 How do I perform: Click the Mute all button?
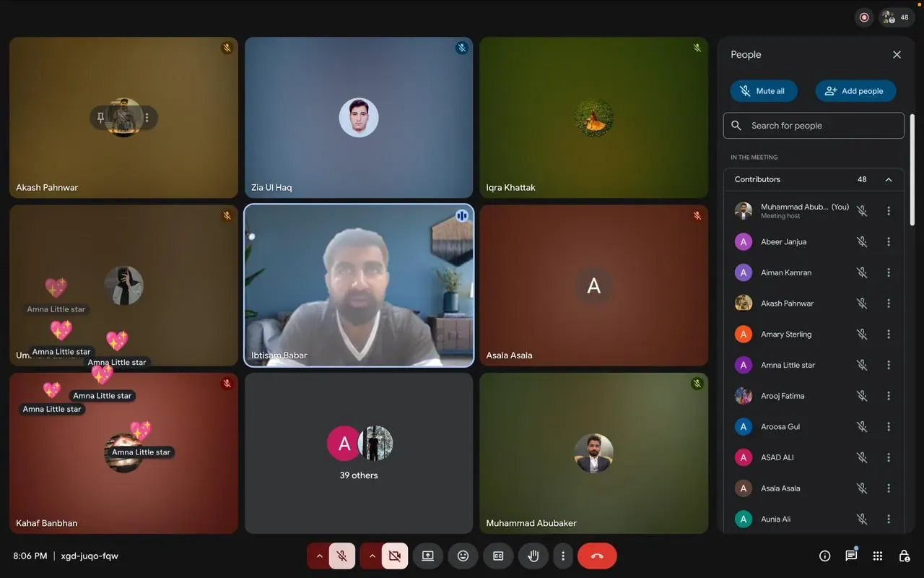(764, 91)
